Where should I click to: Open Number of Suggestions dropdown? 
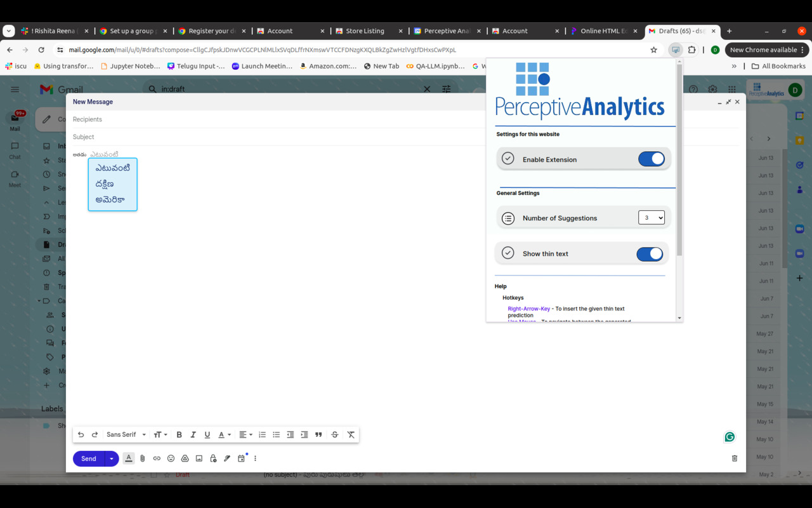652,218
